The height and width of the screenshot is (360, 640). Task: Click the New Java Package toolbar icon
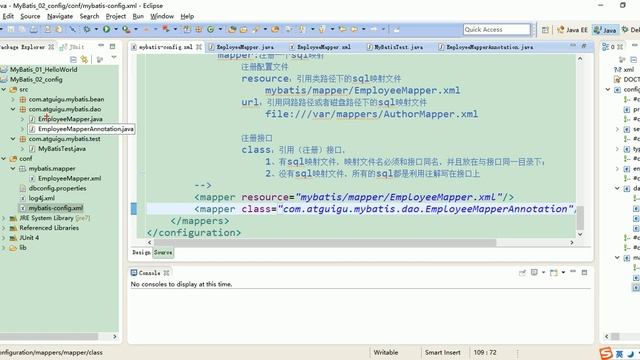coord(199,29)
